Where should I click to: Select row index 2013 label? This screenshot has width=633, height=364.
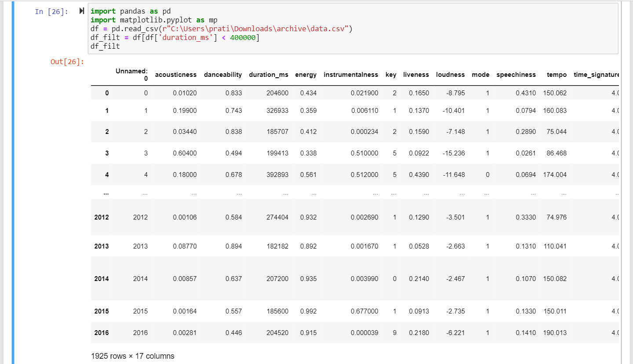tap(102, 246)
